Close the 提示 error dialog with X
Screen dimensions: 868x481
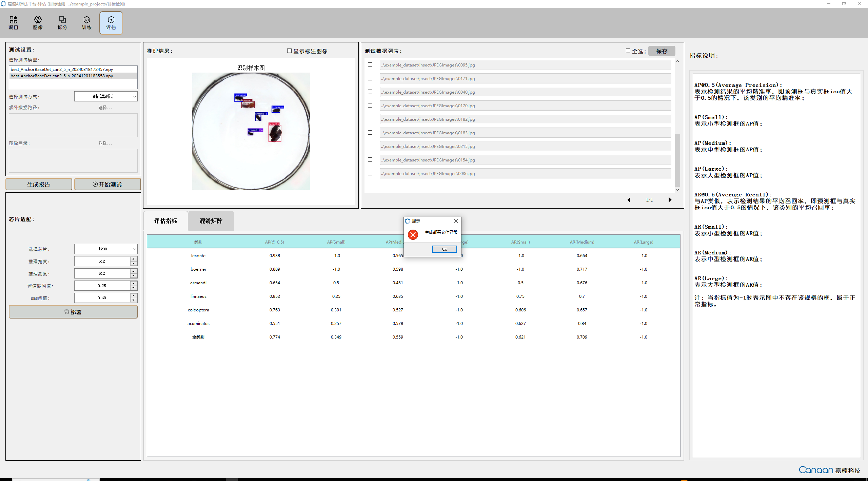coord(456,221)
